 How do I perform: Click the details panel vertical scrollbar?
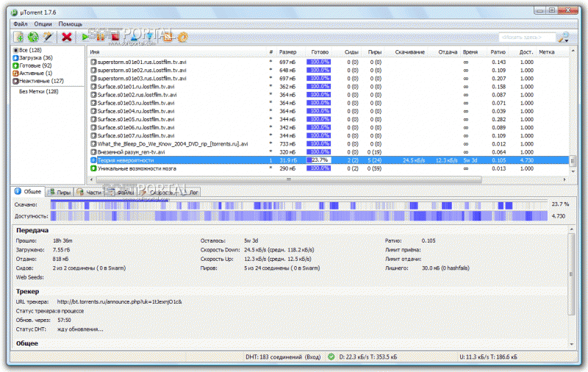click(572, 273)
